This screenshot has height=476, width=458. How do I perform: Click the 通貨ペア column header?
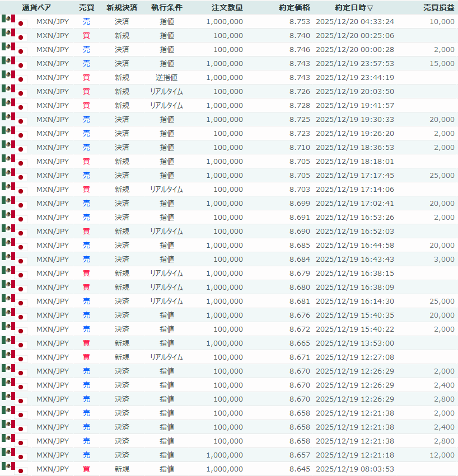37,8
